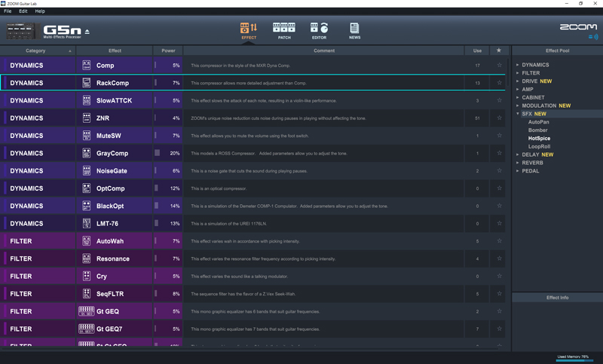Click the Comp effect pedal icon
Viewport: 603px width, 364px height.
click(x=87, y=66)
